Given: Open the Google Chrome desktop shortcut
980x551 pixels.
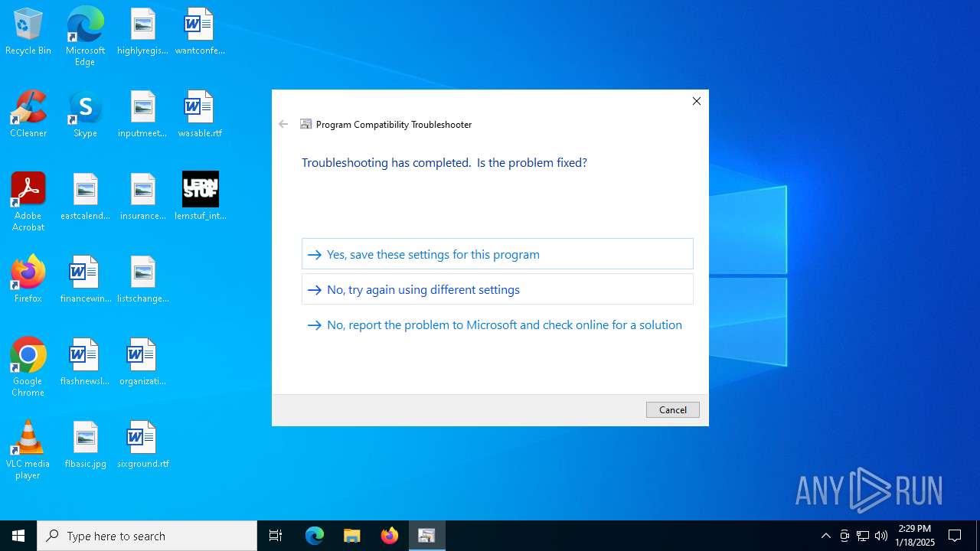Looking at the screenshot, I should (28, 367).
